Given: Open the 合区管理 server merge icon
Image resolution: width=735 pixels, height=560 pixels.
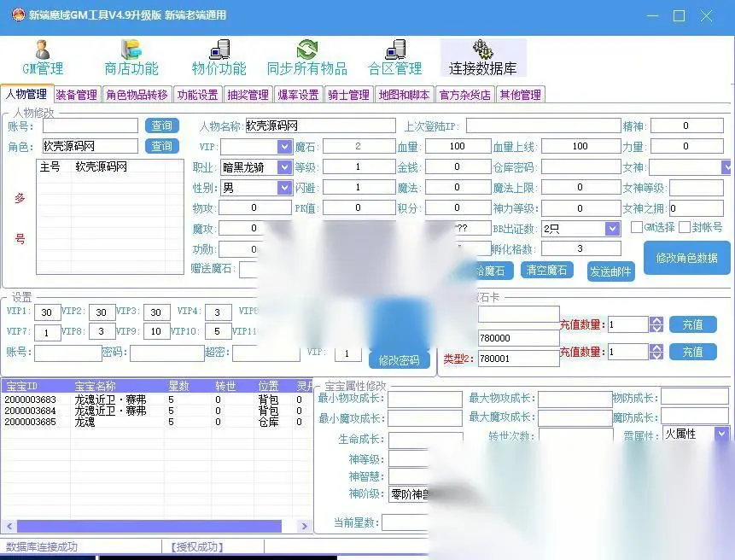Looking at the screenshot, I should (x=395, y=58).
